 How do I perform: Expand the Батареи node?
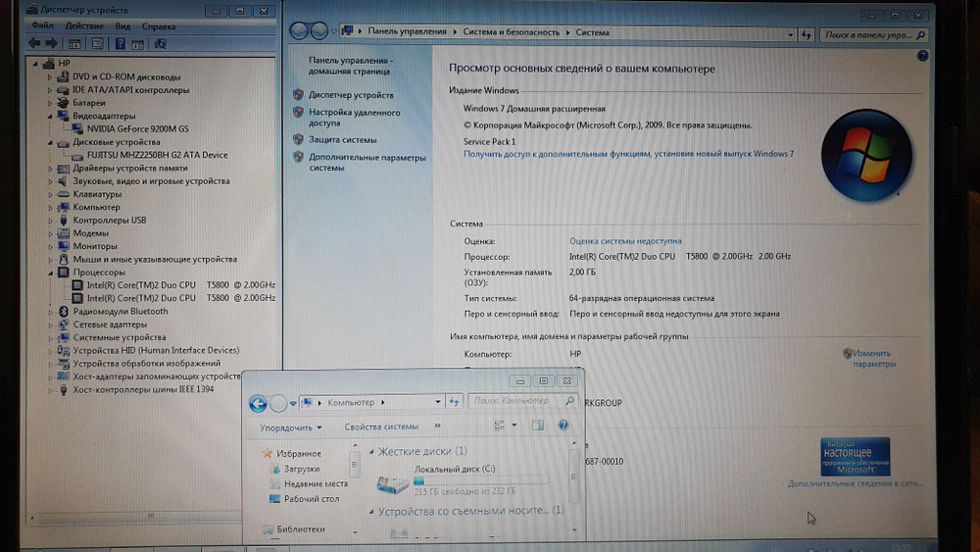50,103
